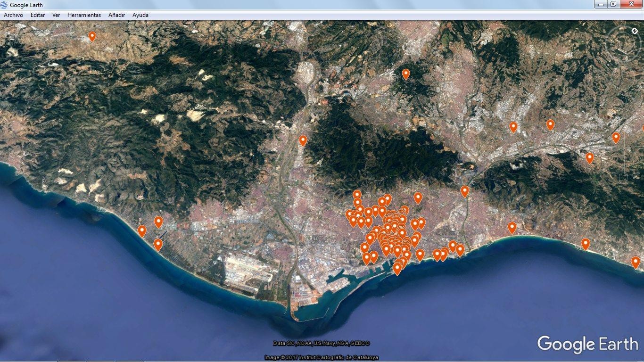644x362 pixels.
Task: Open the Editar menu
Action: pos(38,15)
